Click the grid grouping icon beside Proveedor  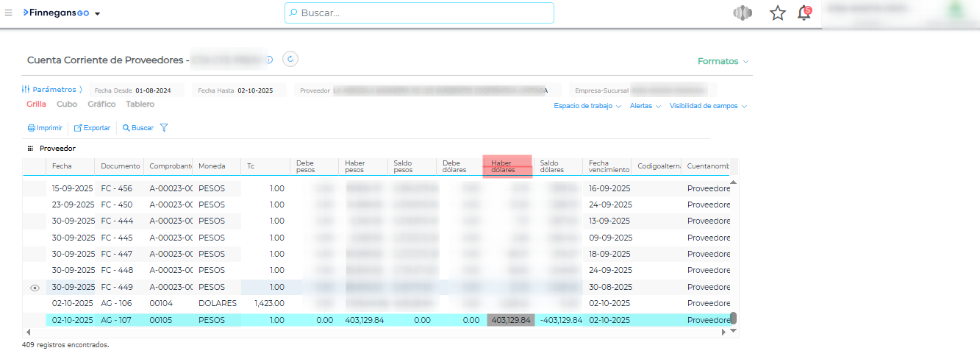click(31, 149)
